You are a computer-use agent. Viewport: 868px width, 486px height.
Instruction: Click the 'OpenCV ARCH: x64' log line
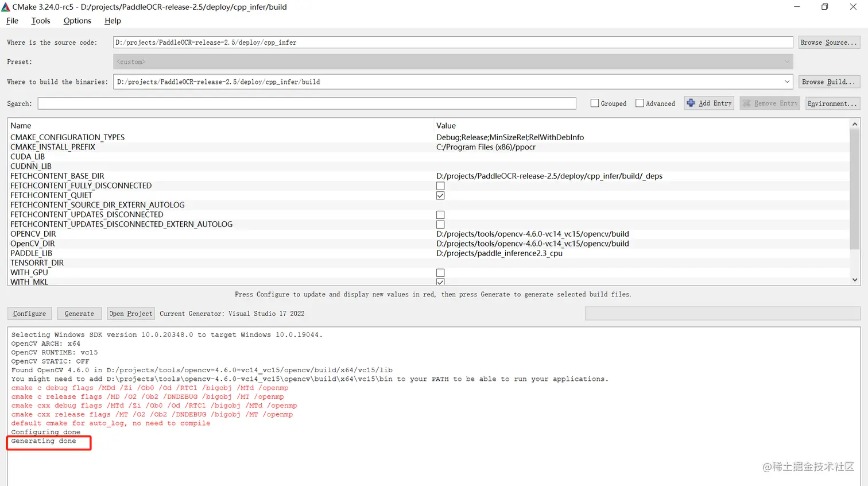(x=46, y=344)
